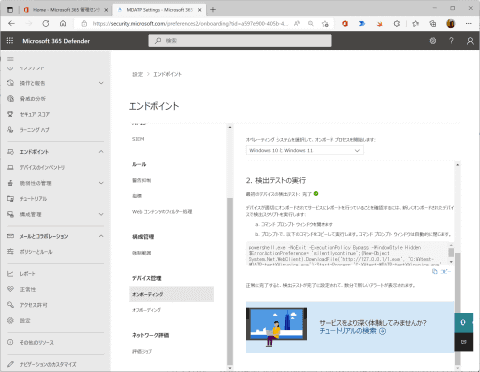Viewport: 480px width, 372px height.
Task: Close the MDATP Settings tab
Action: coord(200,10)
